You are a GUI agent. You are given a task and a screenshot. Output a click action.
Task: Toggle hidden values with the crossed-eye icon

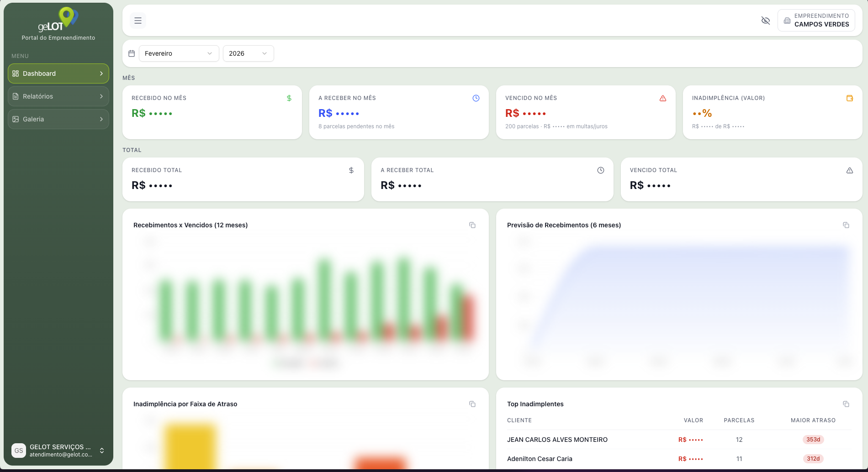pos(766,21)
